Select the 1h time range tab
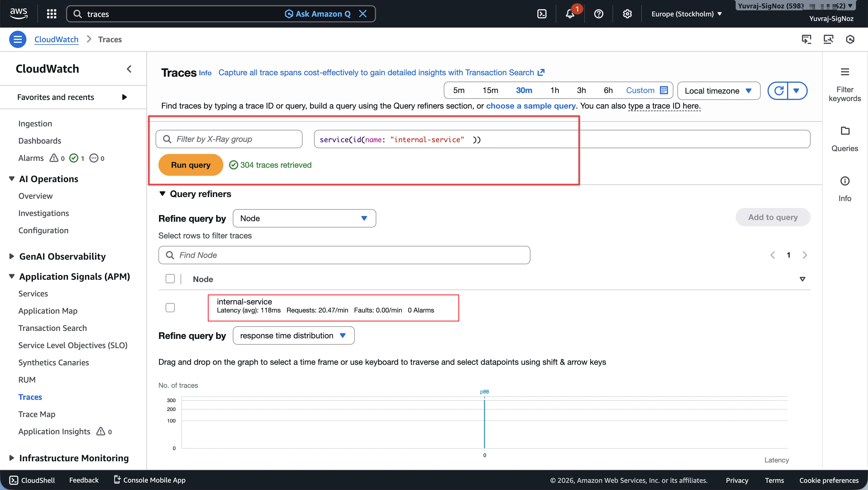The image size is (868, 490). (555, 90)
